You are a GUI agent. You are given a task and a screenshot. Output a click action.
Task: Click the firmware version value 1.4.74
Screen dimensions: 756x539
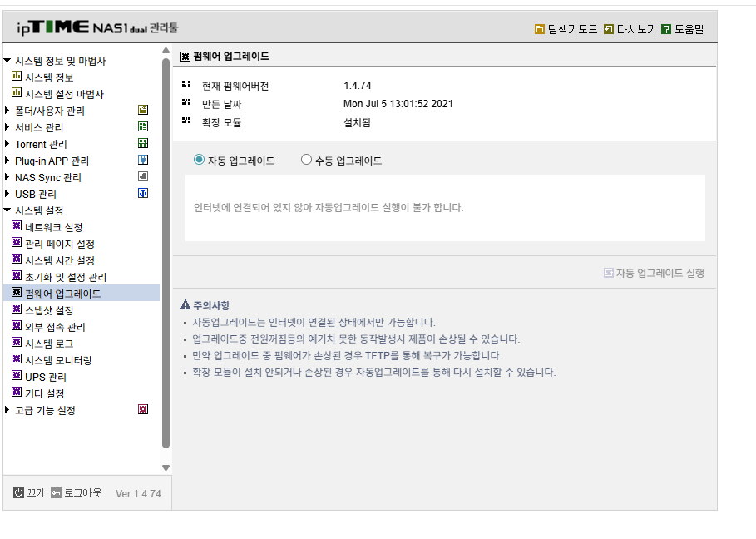tap(358, 86)
